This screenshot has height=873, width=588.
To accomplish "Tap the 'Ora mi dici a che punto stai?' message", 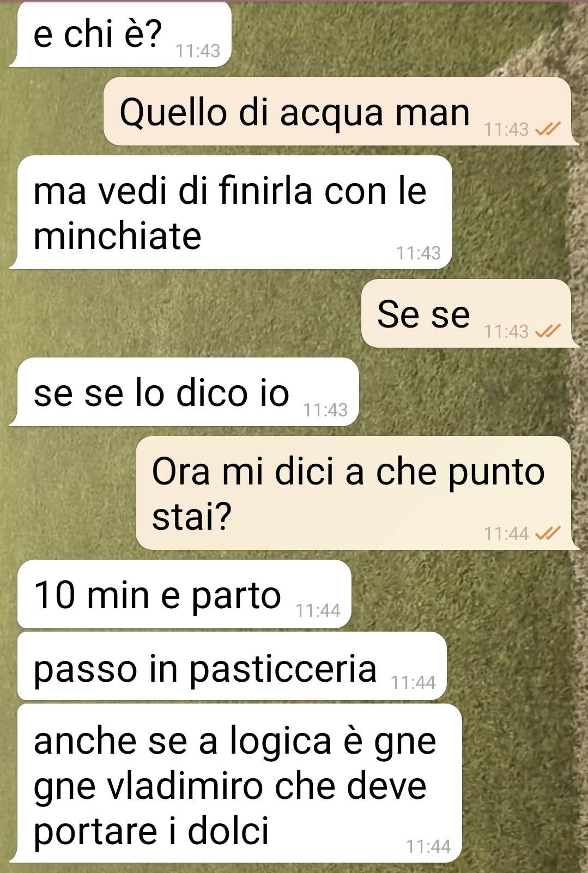I will (356, 493).
